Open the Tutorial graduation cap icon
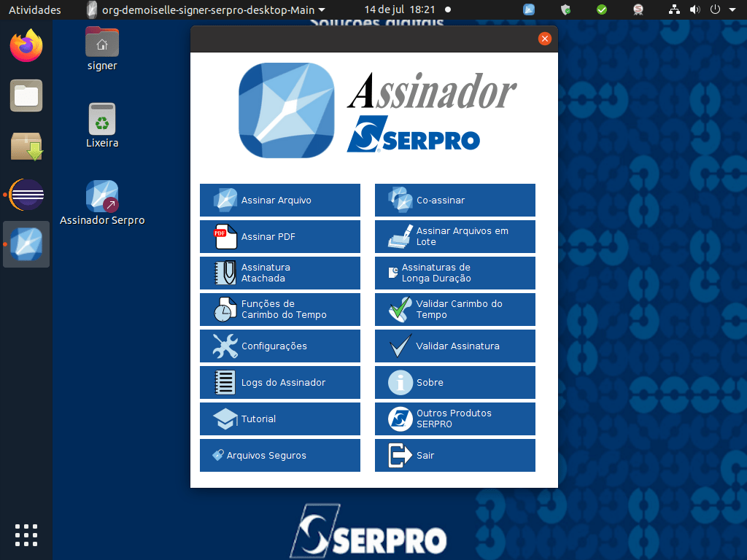This screenshot has height=560, width=747. 225,419
